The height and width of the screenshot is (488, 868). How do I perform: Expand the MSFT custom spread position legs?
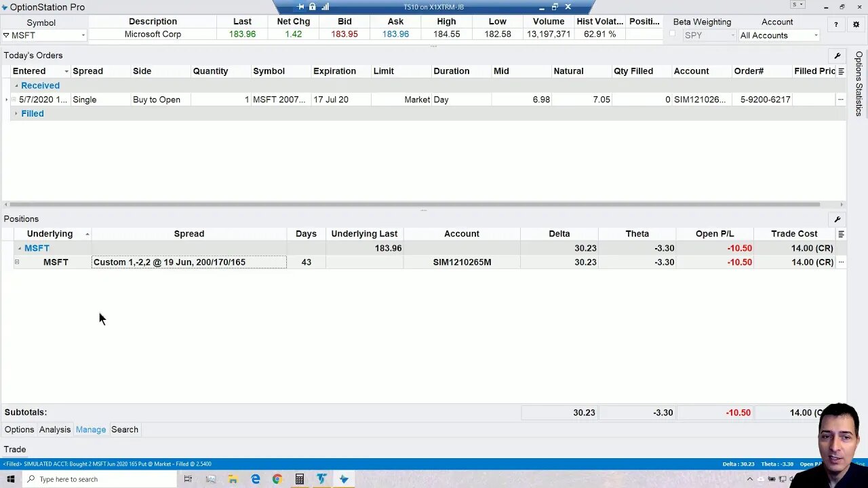(x=17, y=262)
